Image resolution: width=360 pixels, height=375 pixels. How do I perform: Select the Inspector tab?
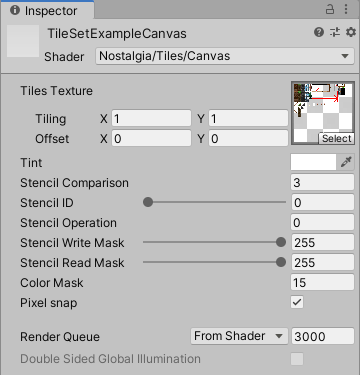[x=47, y=10]
